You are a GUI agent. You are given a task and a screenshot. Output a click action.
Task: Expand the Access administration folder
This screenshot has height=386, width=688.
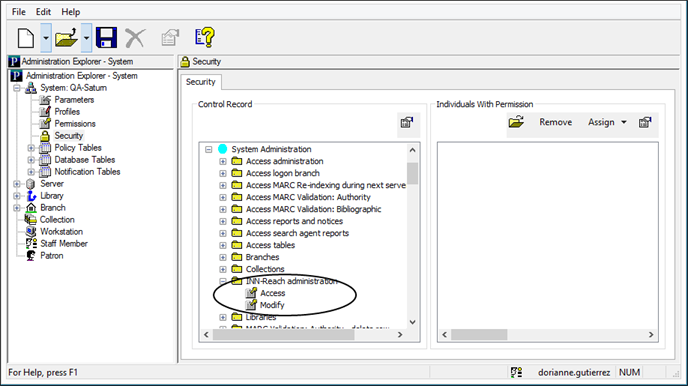click(223, 161)
